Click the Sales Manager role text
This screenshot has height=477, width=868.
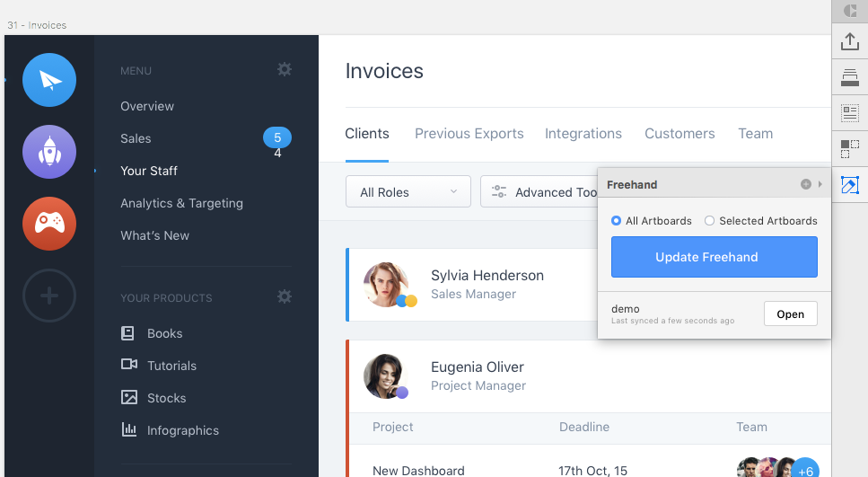tap(473, 294)
